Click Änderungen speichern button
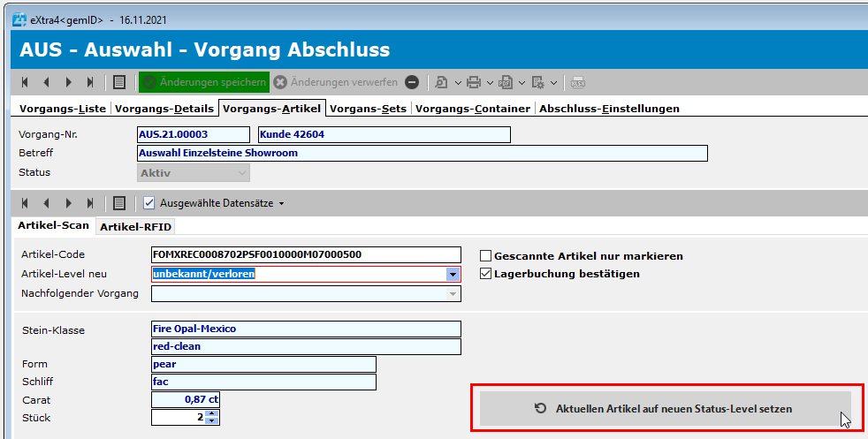 coord(204,82)
